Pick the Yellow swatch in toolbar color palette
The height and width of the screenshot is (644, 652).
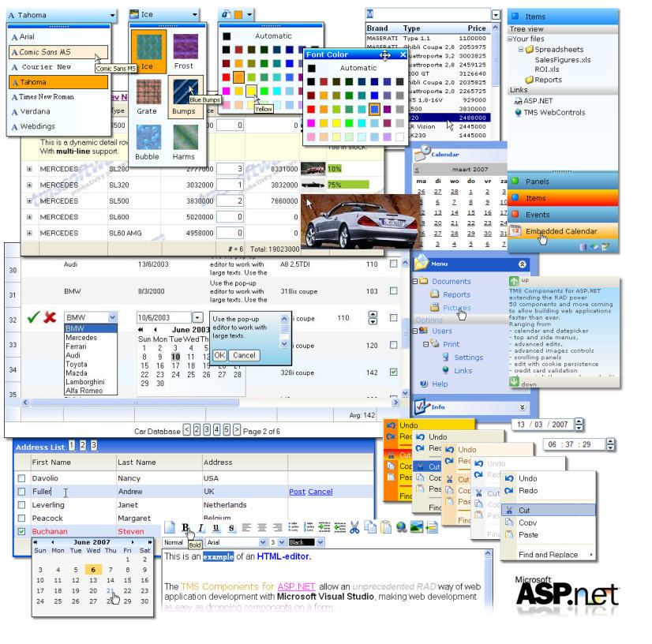tap(251, 91)
